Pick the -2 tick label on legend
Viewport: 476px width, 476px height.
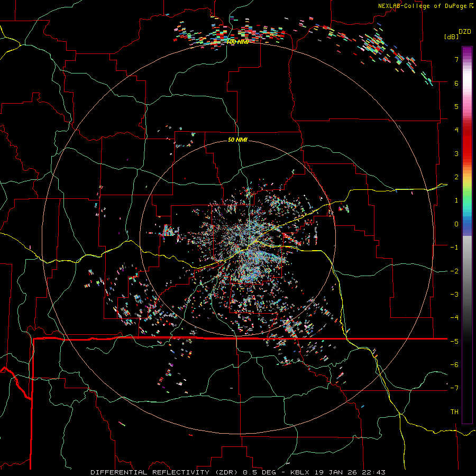pos(454,271)
